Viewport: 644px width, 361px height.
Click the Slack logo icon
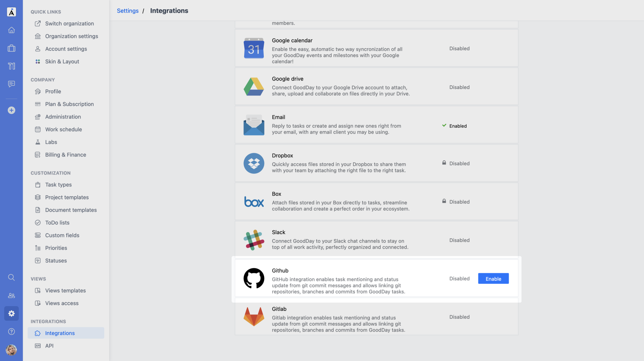[x=254, y=240]
